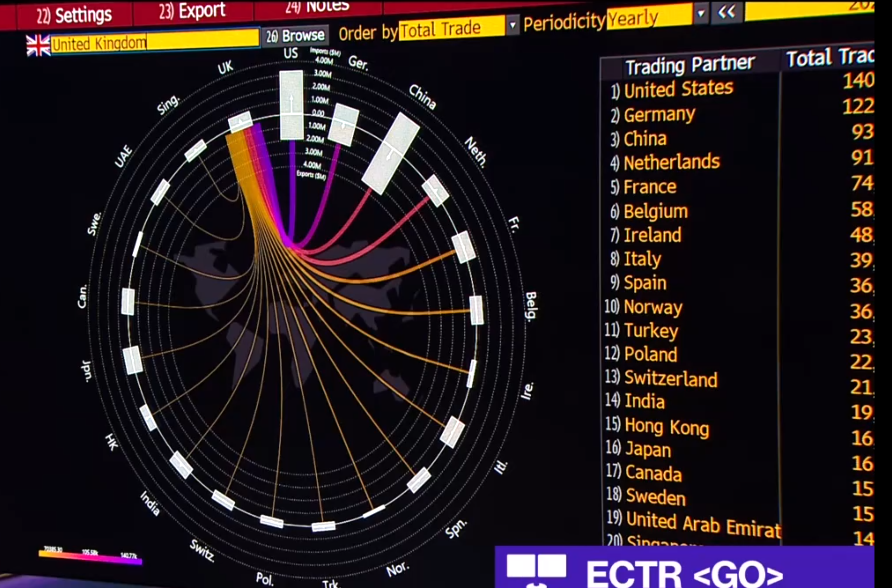Select Belgium in trading partner list
Image resolution: width=892 pixels, height=588 pixels.
click(655, 211)
